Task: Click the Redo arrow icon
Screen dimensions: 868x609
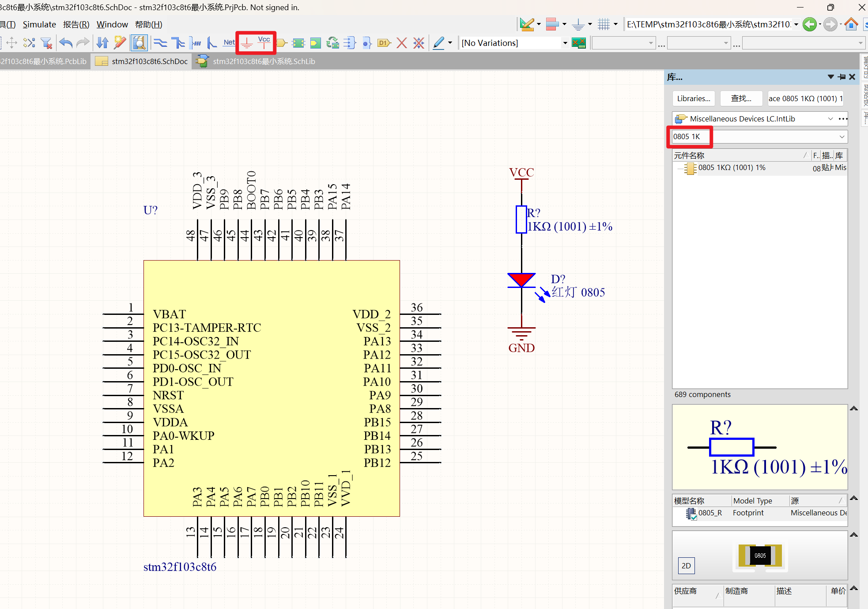Action: (83, 43)
